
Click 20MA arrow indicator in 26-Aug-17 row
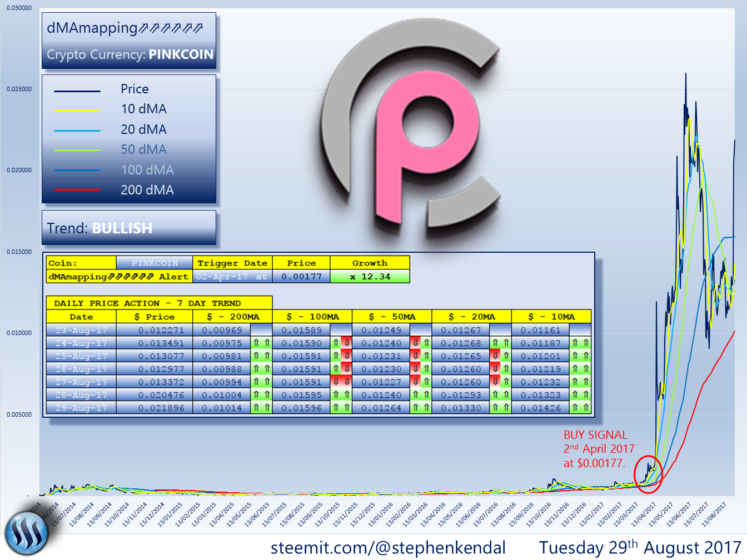click(x=500, y=369)
